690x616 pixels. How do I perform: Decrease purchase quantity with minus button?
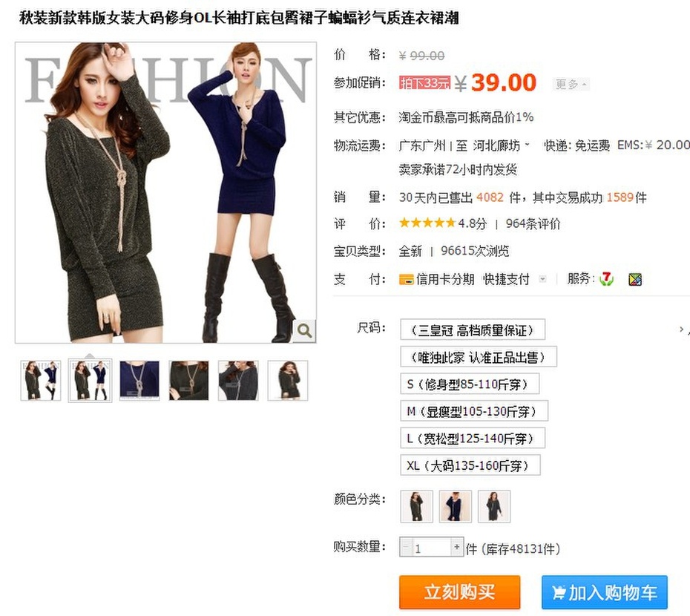[x=406, y=547]
